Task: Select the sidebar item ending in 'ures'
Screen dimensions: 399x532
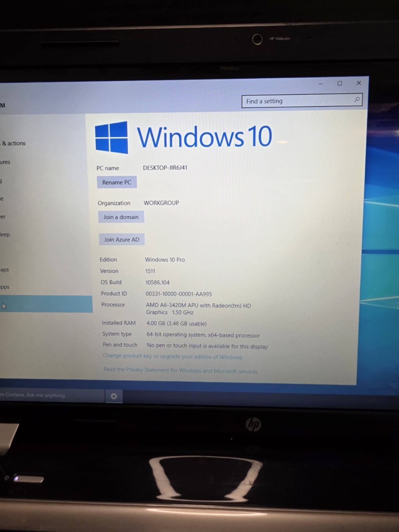Action: tap(5, 162)
